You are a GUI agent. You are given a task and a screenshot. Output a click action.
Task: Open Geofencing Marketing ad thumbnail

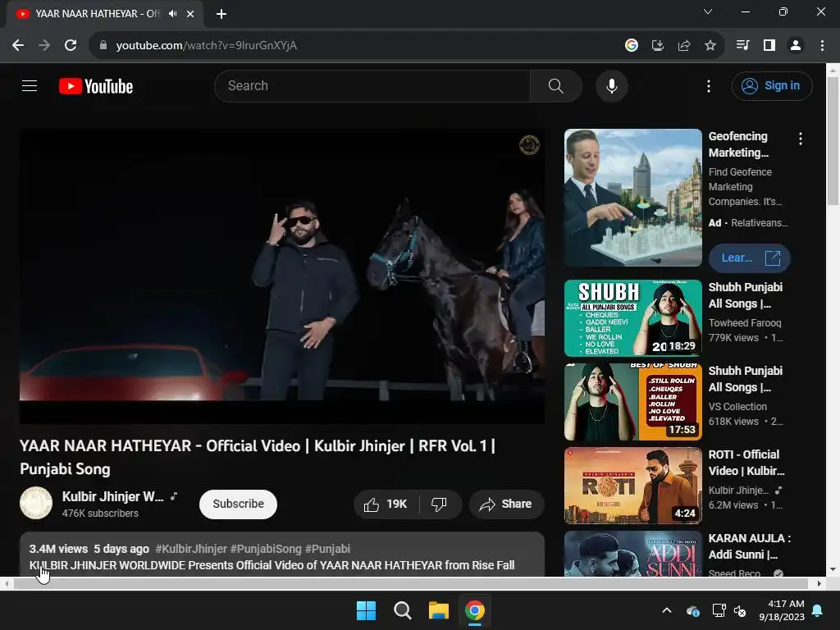632,198
